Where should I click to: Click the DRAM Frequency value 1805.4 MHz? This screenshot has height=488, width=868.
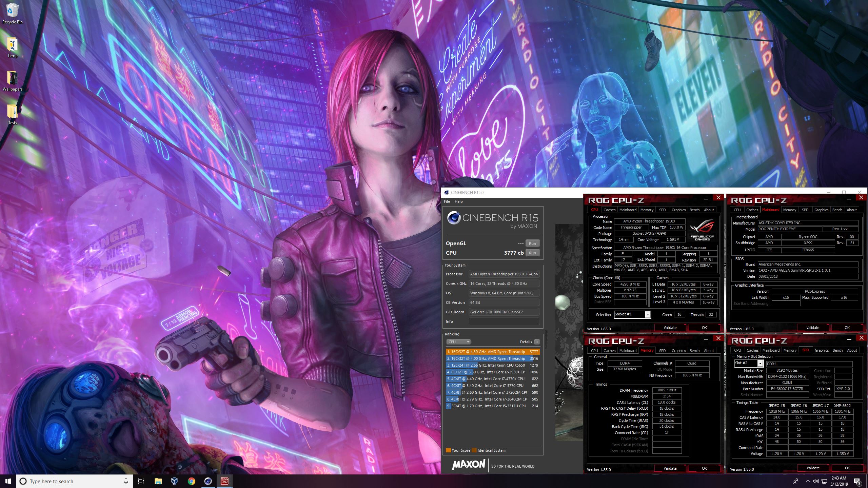coord(667,390)
